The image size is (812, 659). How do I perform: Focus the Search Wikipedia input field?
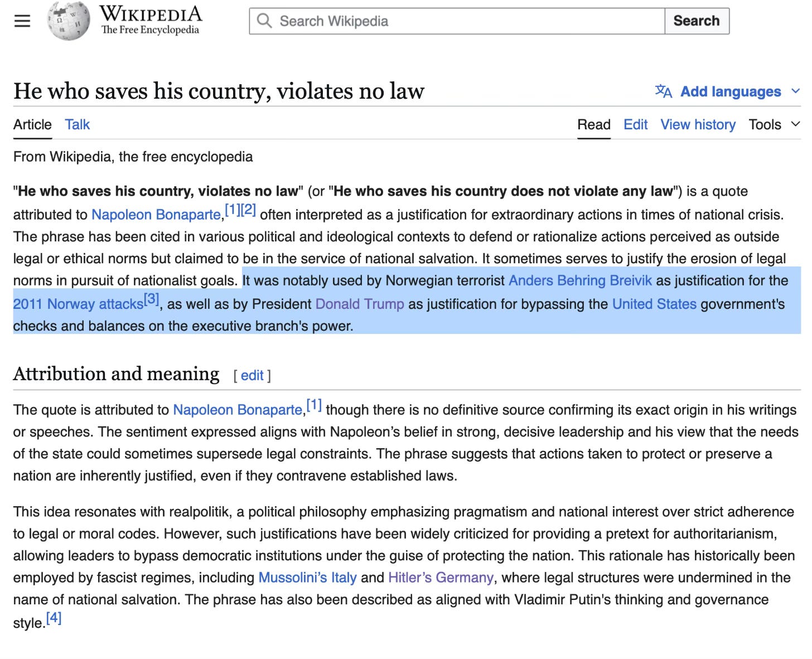pyautogui.click(x=457, y=21)
